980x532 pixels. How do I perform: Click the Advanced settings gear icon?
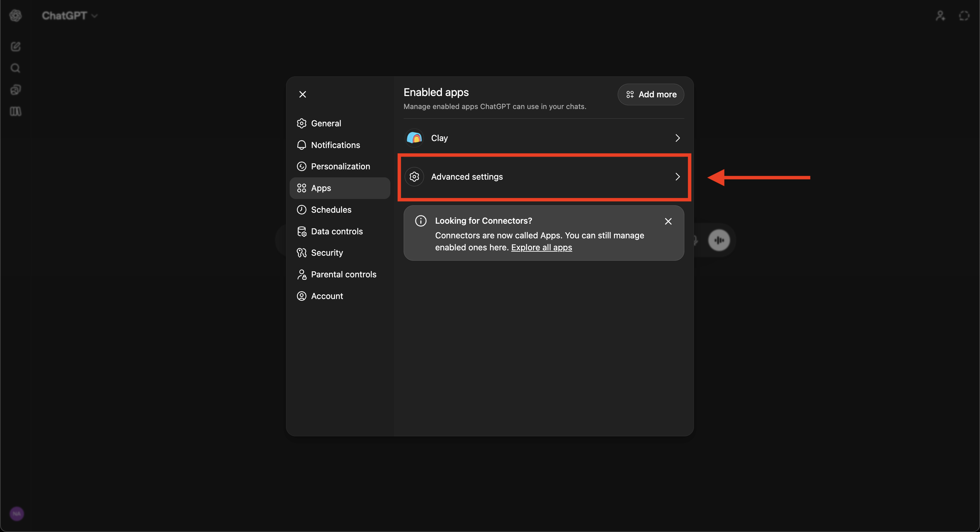pos(414,177)
